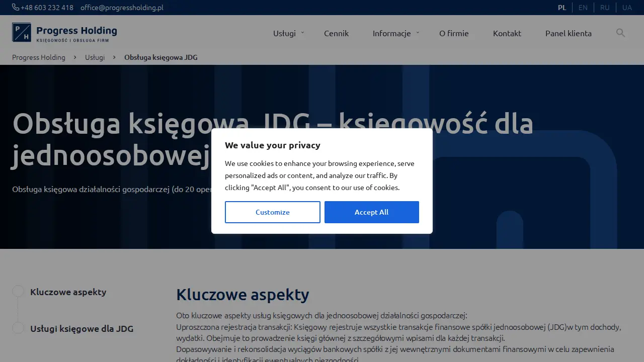Expand the Informacje menu chevron
This screenshot has height=362, width=644.
418,33
